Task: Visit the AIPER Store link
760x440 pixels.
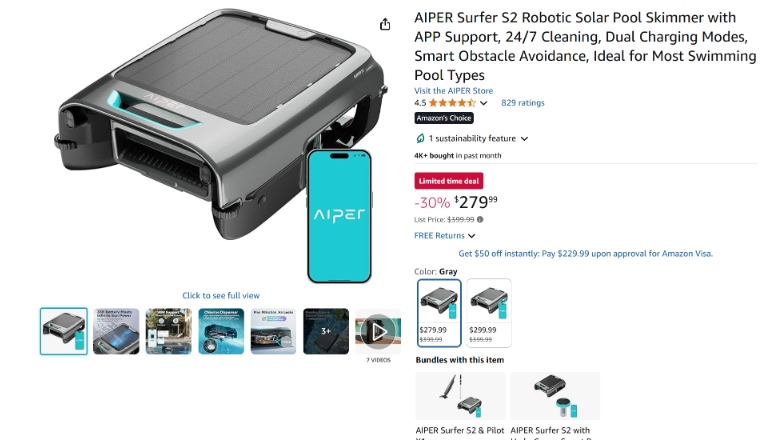Action: [x=454, y=91]
